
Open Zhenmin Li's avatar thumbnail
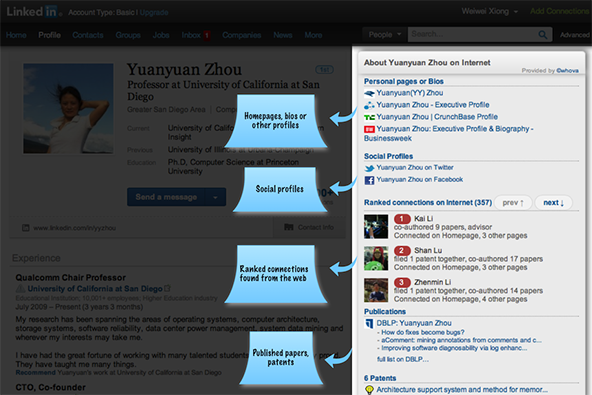[x=376, y=290]
